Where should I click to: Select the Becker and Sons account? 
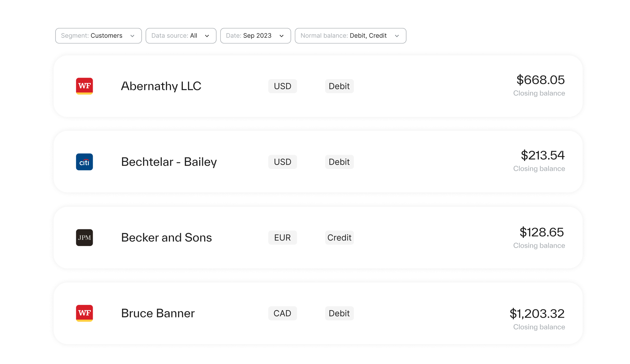click(x=166, y=238)
